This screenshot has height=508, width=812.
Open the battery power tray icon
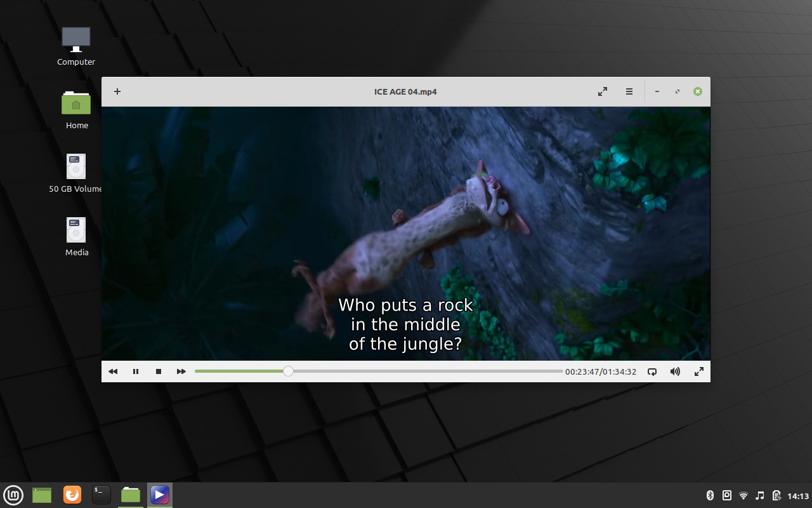coord(776,495)
